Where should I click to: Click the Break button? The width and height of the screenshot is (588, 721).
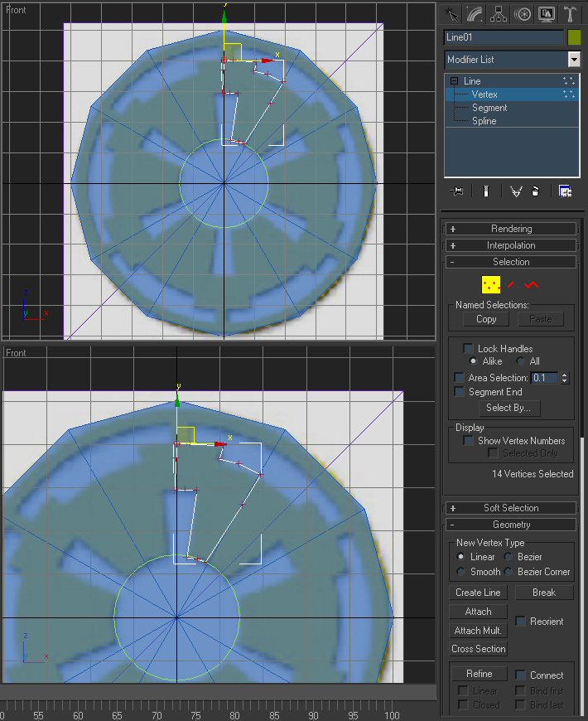[544, 593]
